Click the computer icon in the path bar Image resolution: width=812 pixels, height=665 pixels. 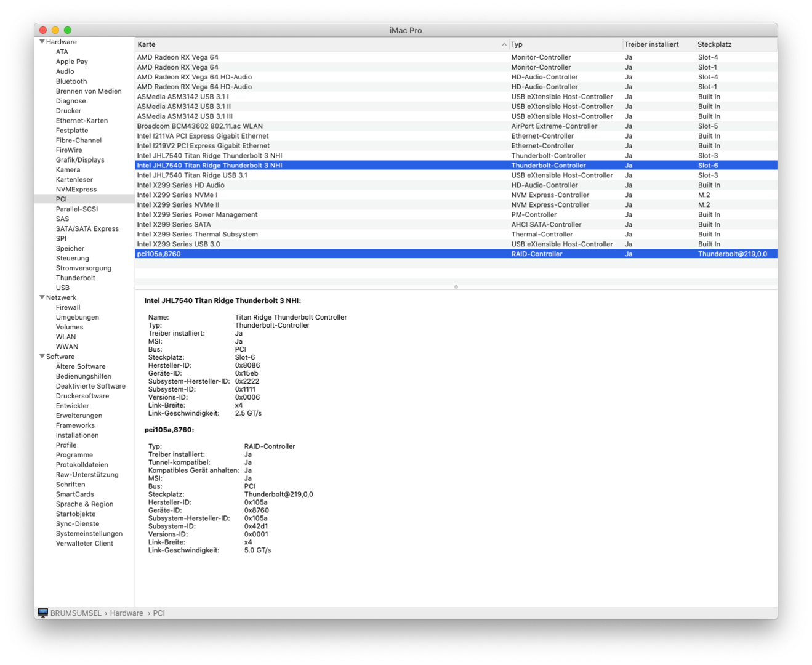pyautogui.click(x=42, y=613)
